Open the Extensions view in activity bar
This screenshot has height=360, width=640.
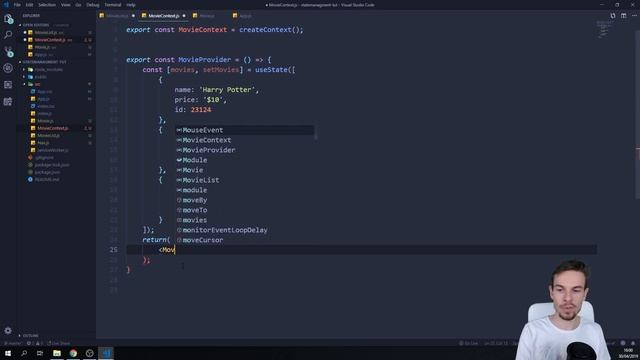[8, 84]
